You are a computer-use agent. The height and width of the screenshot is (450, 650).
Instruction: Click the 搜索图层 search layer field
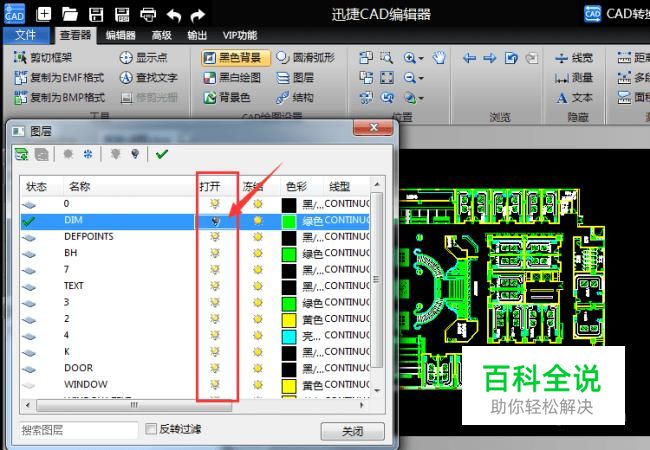coord(78,430)
